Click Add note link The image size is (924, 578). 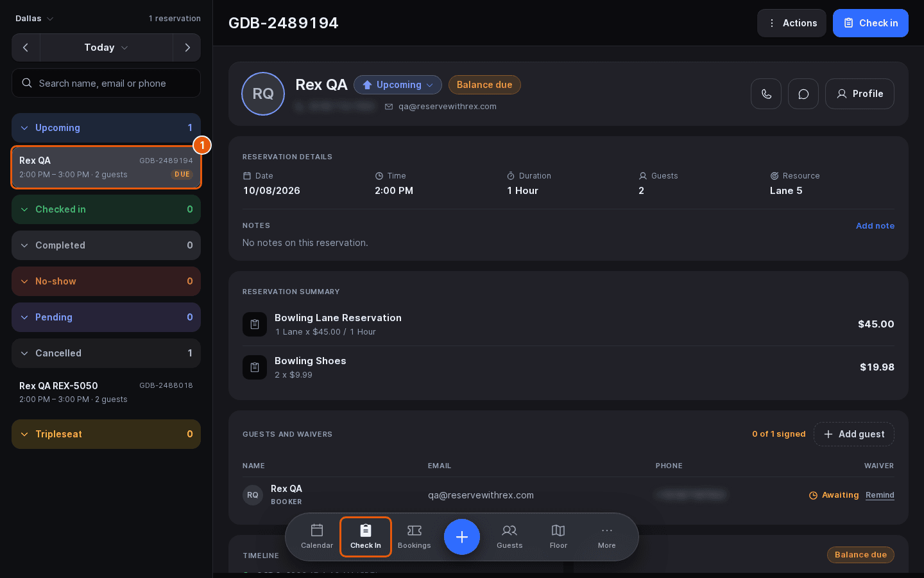875,226
